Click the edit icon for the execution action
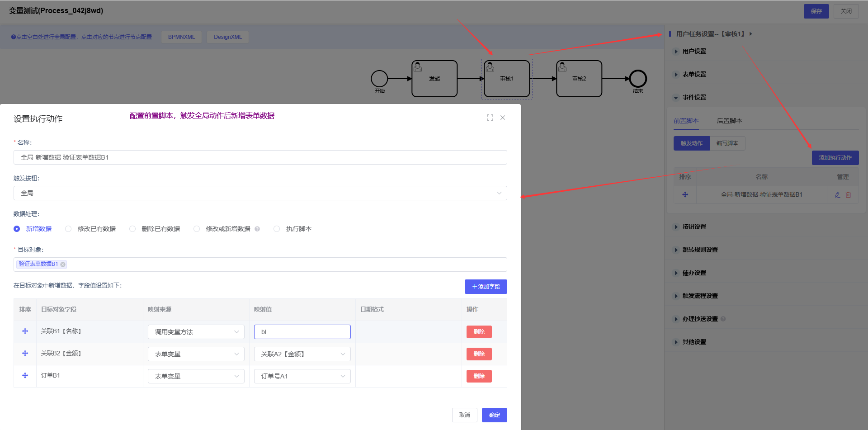This screenshot has height=430, width=868. (x=837, y=195)
